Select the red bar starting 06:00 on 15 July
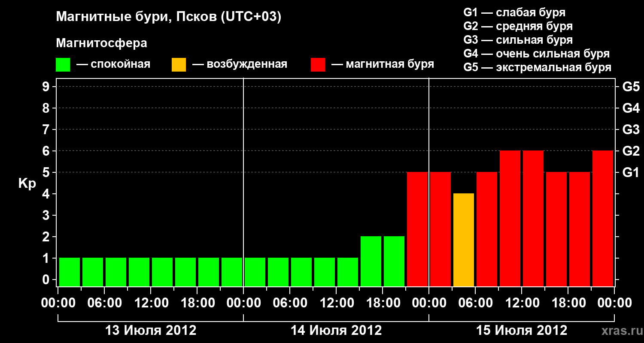The image size is (644, 343). click(487, 229)
